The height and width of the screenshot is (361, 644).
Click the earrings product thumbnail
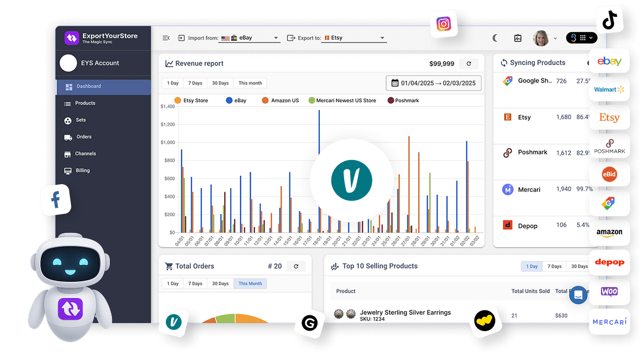coord(345,314)
